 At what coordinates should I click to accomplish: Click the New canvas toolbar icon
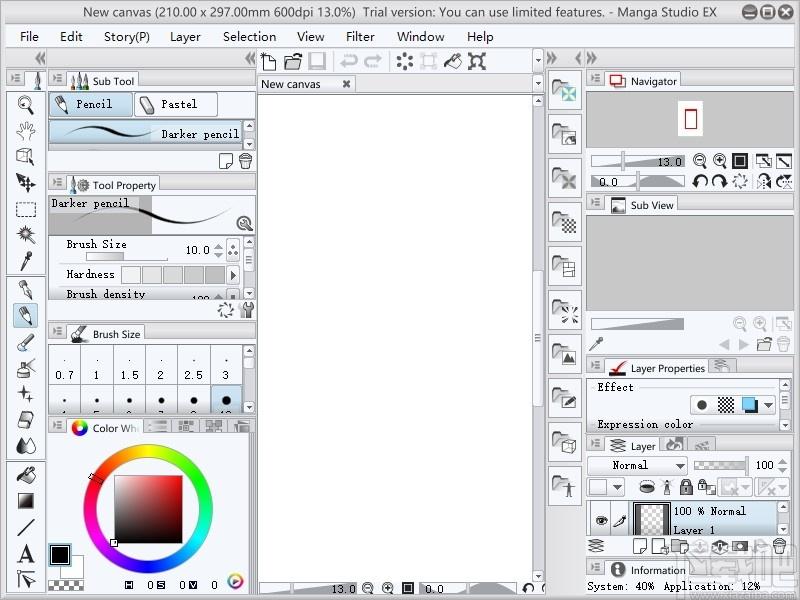point(268,61)
